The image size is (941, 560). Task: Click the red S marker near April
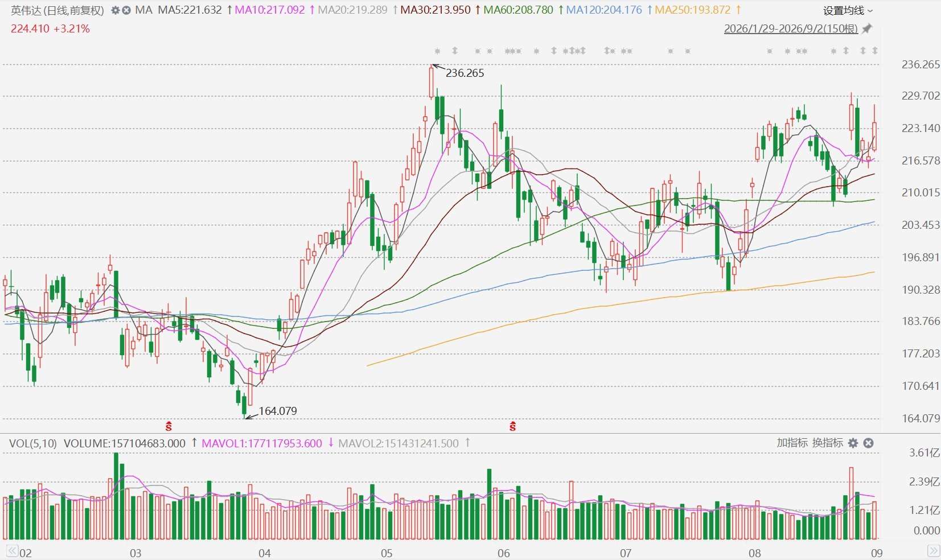(169, 426)
